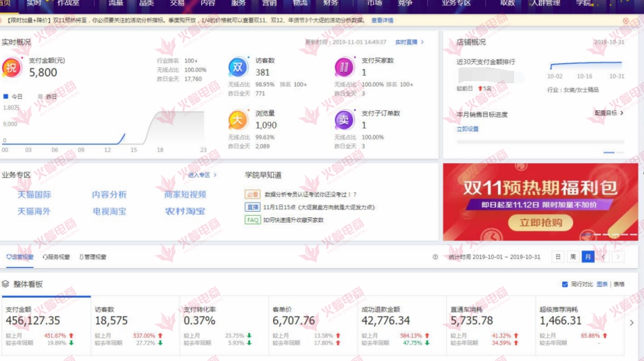Viewport: 644px width, 361px height.
Task: Select the 支付转化率 0.37% metric card
Action: (x=224, y=326)
